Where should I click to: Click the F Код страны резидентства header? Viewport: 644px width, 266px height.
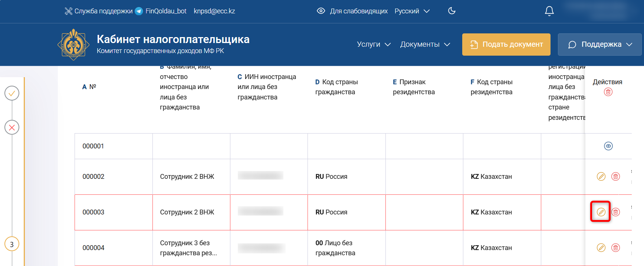(492, 87)
